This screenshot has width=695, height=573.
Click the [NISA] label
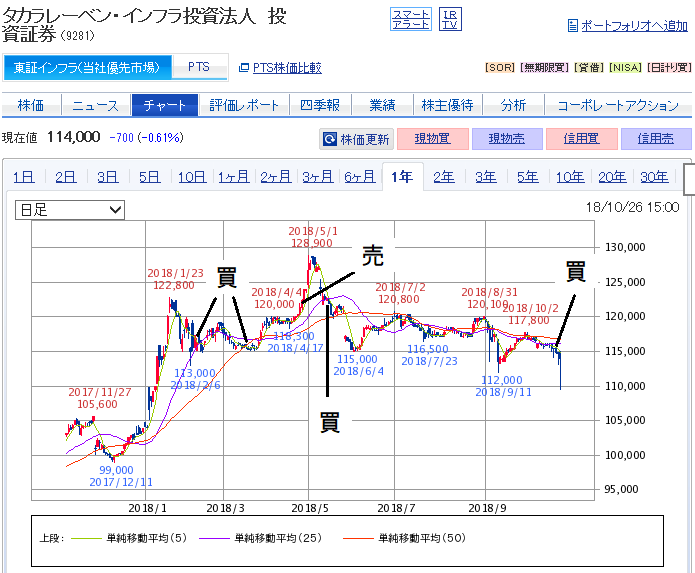[625, 67]
